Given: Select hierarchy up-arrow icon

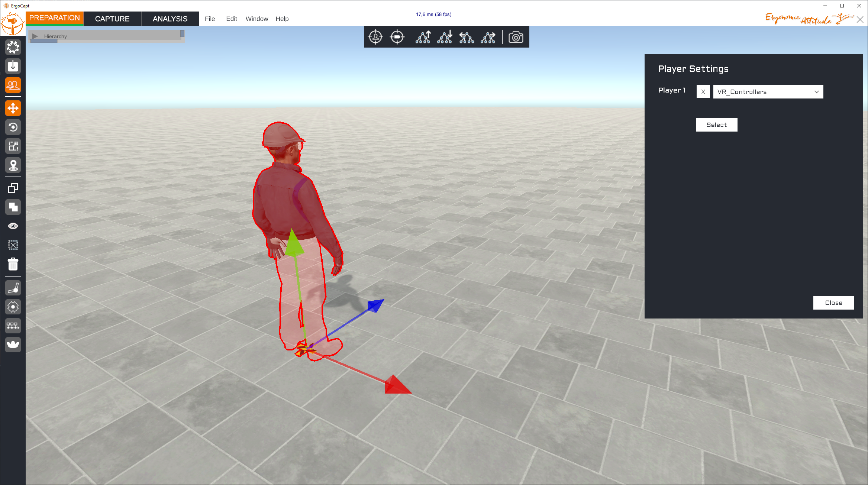Looking at the screenshot, I should [423, 37].
